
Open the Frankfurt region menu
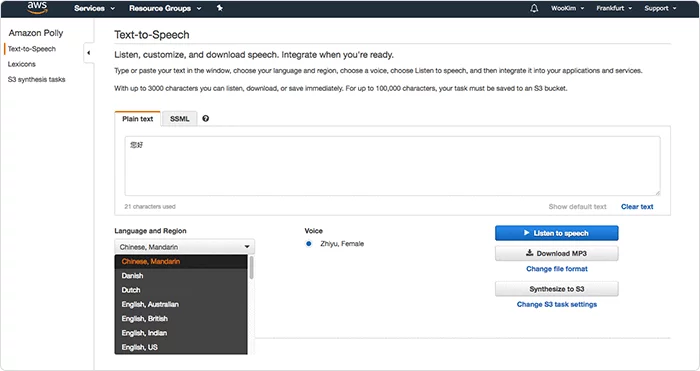coord(614,8)
